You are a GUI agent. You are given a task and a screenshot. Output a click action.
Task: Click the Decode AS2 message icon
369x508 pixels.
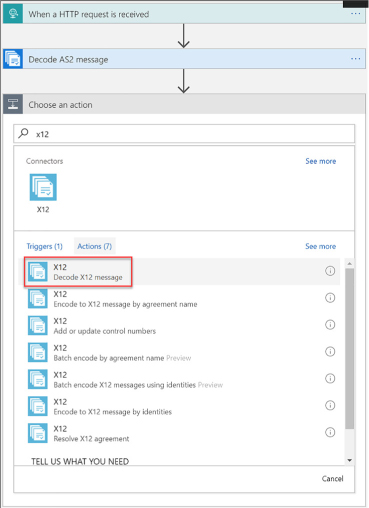(13, 59)
